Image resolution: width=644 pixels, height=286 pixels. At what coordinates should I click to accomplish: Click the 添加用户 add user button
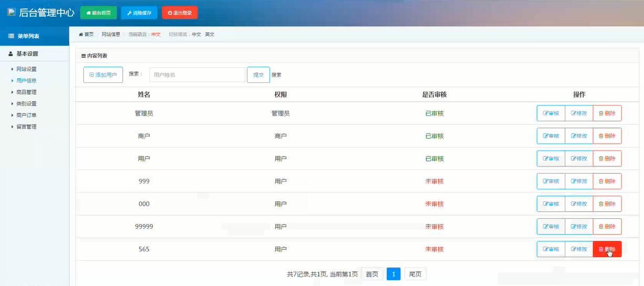(x=103, y=75)
